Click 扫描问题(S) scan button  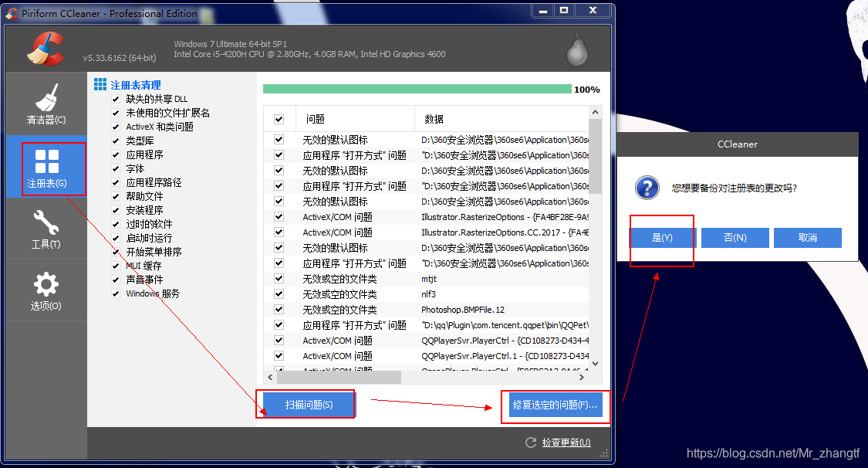(x=309, y=405)
